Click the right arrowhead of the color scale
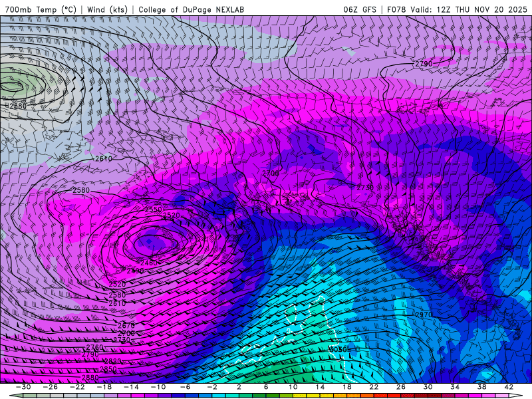 click(x=515, y=396)
